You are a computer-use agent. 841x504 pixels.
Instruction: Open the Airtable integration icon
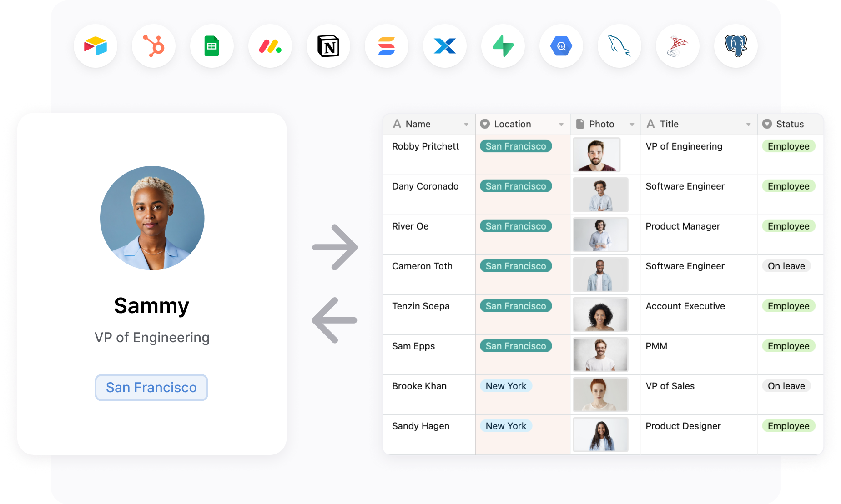pos(96,46)
